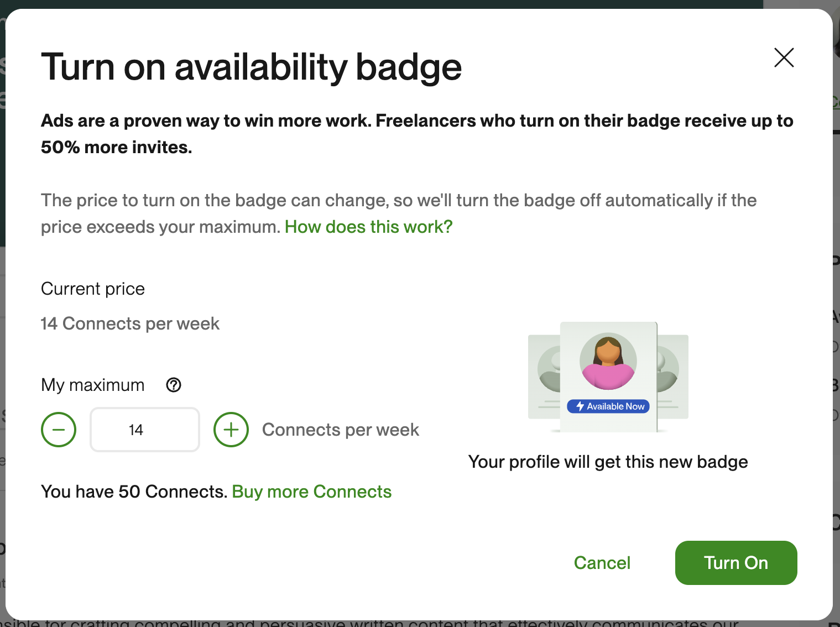Click the 'Turn on availability badge' heading
This screenshot has height=627, width=840.
[252, 67]
